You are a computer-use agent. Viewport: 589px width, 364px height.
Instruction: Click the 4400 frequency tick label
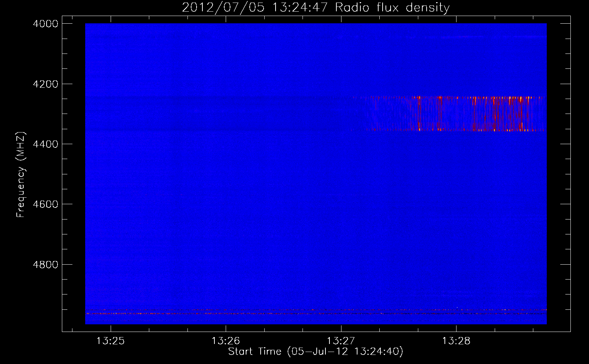coord(46,144)
